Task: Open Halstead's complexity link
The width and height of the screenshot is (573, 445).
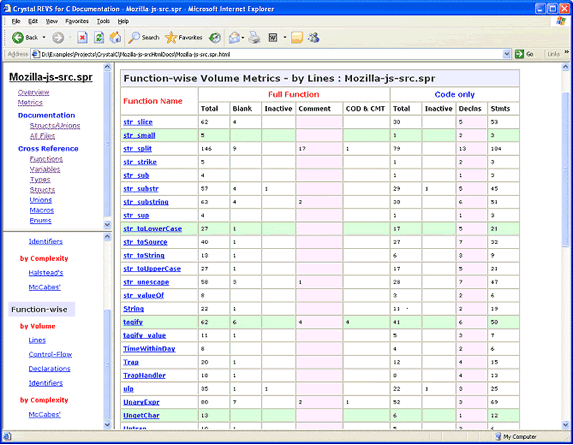Action: tap(46, 273)
